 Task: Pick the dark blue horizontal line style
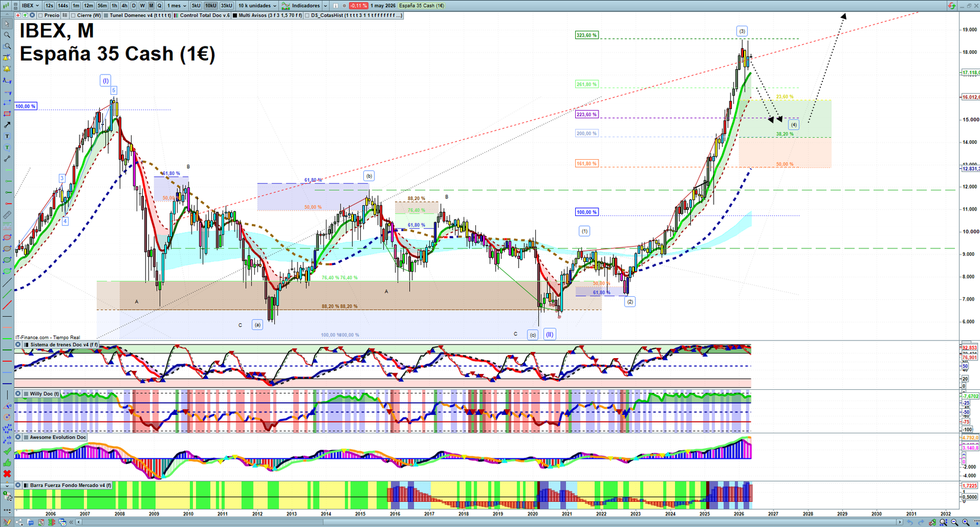click(x=7, y=383)
